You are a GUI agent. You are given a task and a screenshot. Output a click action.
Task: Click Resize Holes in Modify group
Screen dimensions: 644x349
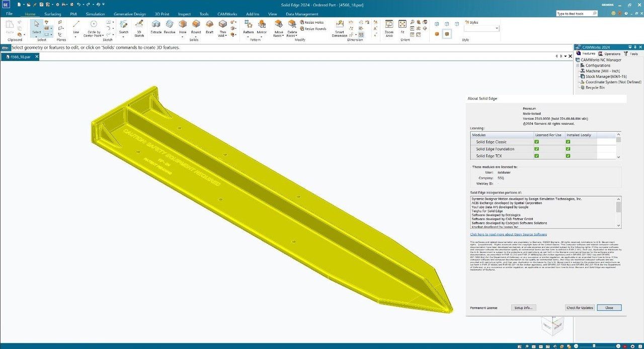[312, 22]
